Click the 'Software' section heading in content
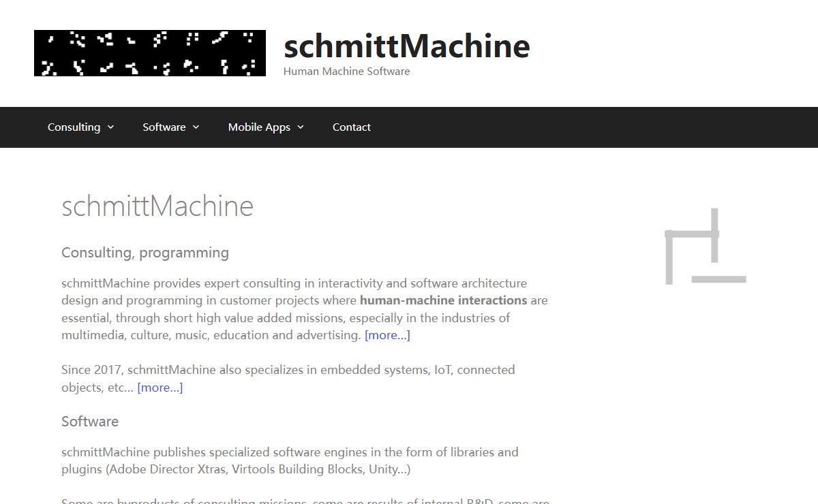This screenshot has height=504, width=818. tap(90, 422)
